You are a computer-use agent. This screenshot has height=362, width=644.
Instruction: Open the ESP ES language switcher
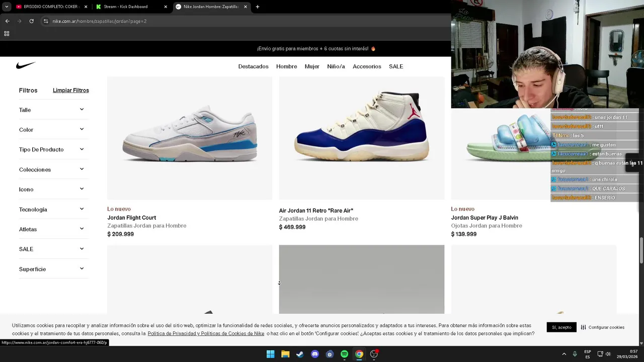click(588, 354)
